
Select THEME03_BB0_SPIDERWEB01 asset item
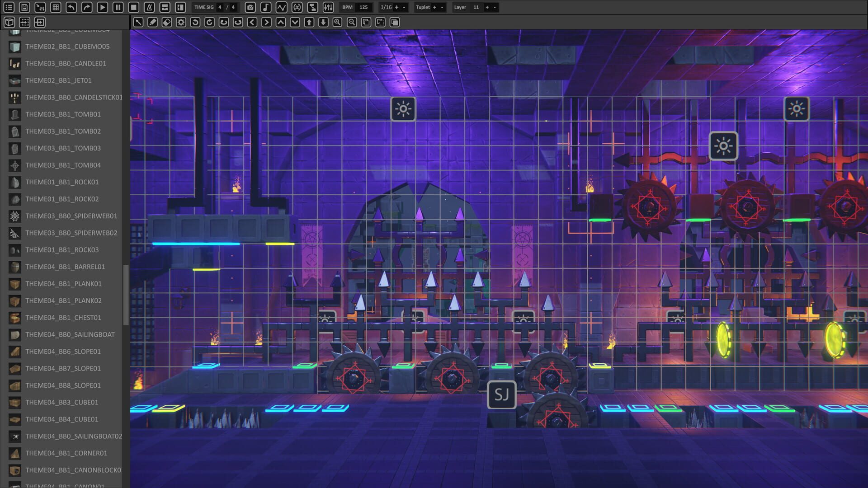(71, 216)
